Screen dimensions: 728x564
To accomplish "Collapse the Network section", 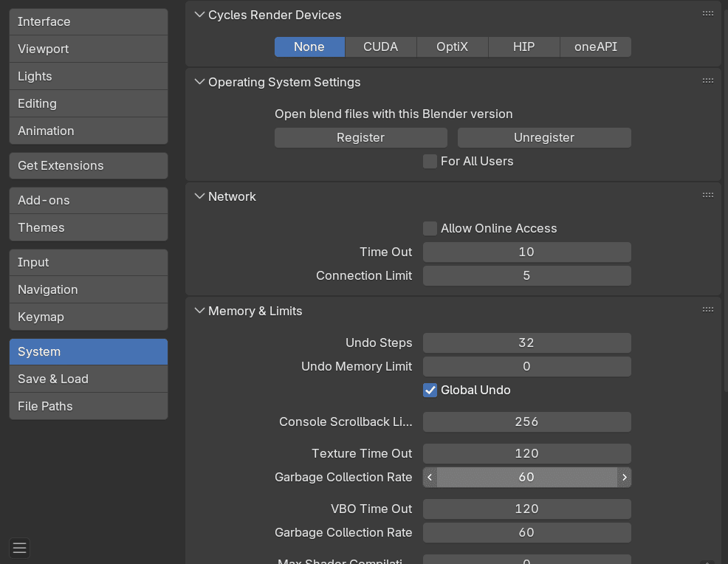I will 199,196.
